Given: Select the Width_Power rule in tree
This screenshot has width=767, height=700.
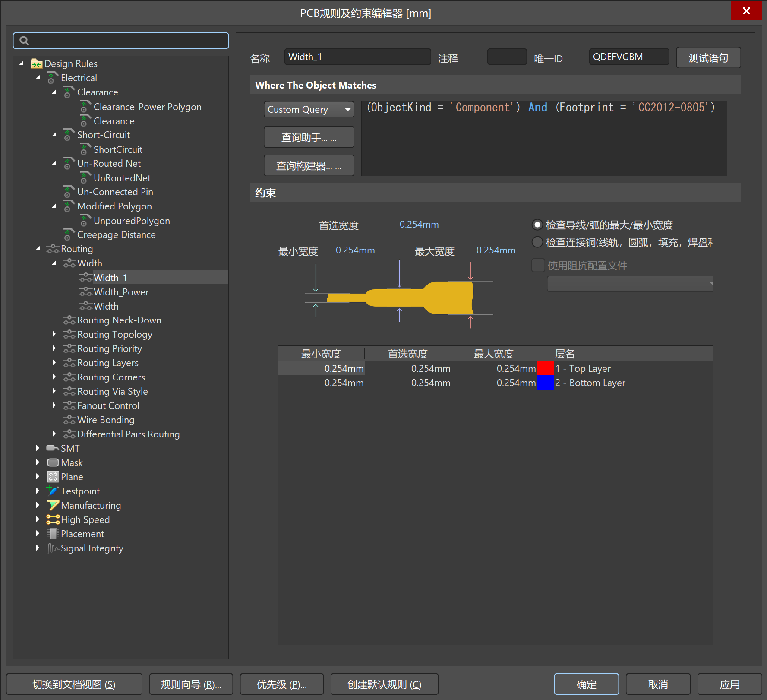Looking at the screenshot, I should (121, 292).
